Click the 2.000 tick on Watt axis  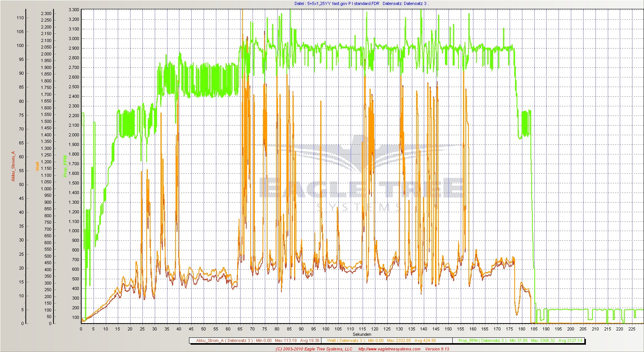tap(46, 54)
